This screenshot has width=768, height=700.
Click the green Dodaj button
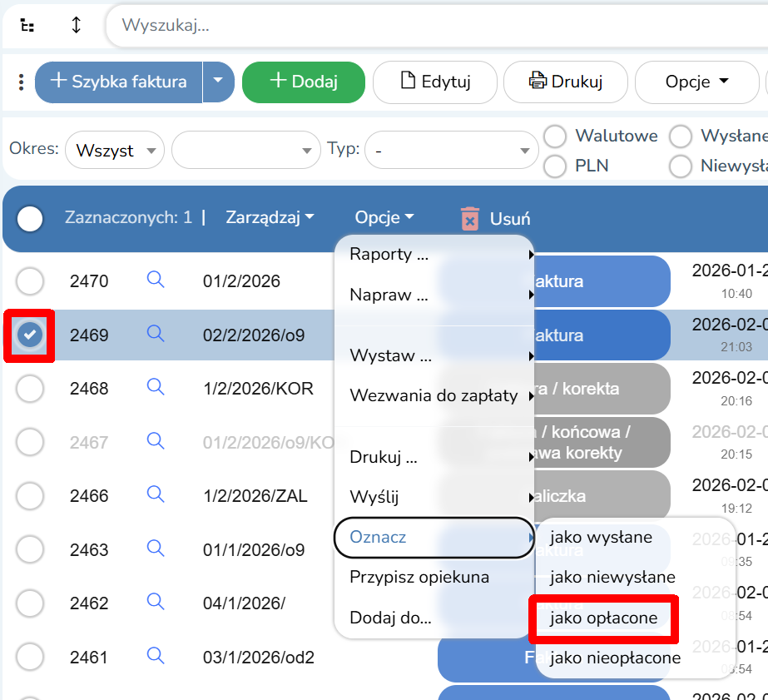tap(304, 82)
